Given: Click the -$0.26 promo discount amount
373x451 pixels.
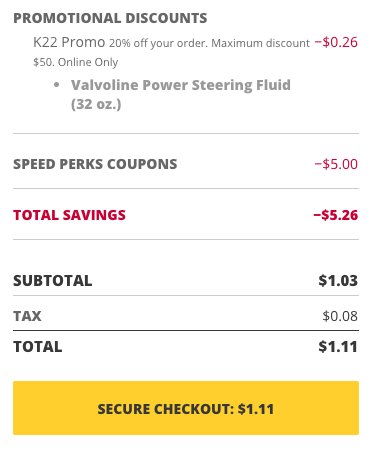Looking at the screenshot, I should click(x=336, y=42).
